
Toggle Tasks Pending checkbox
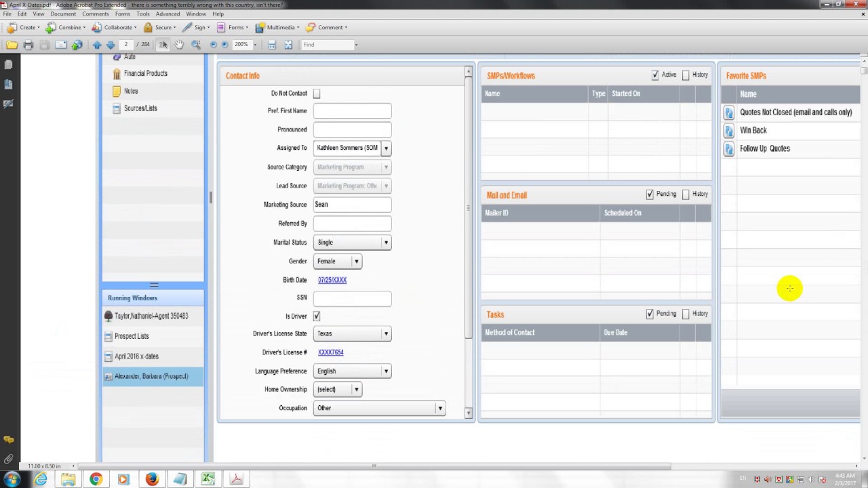(x=650, y=314)
